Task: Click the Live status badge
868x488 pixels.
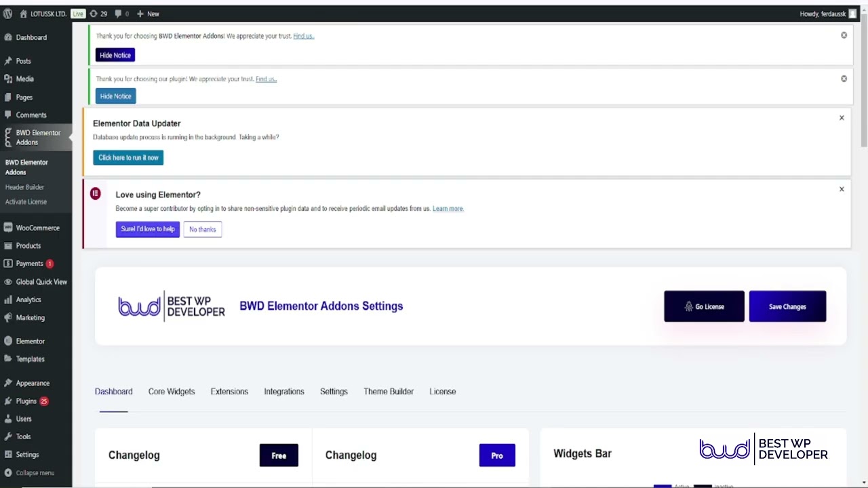Action: tap(78, 14)
